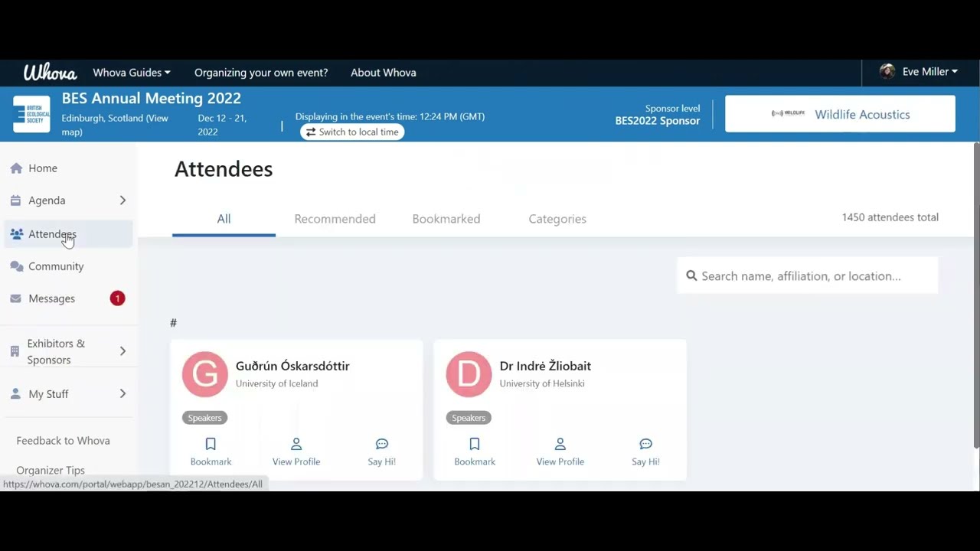Click View Profile icon for Guðrún Óskarsdóttir
This screenshot has width=980, height=551.
296,444
